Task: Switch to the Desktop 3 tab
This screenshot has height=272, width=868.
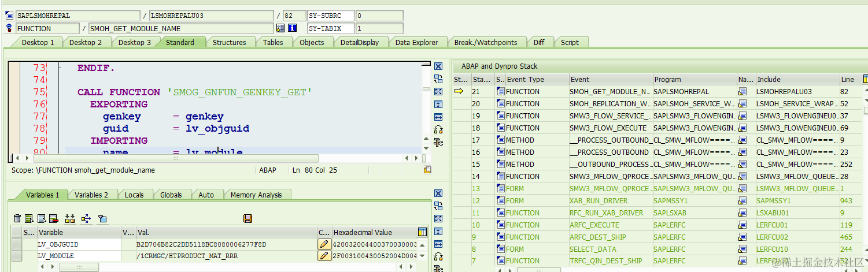Action: coord(135,42)
